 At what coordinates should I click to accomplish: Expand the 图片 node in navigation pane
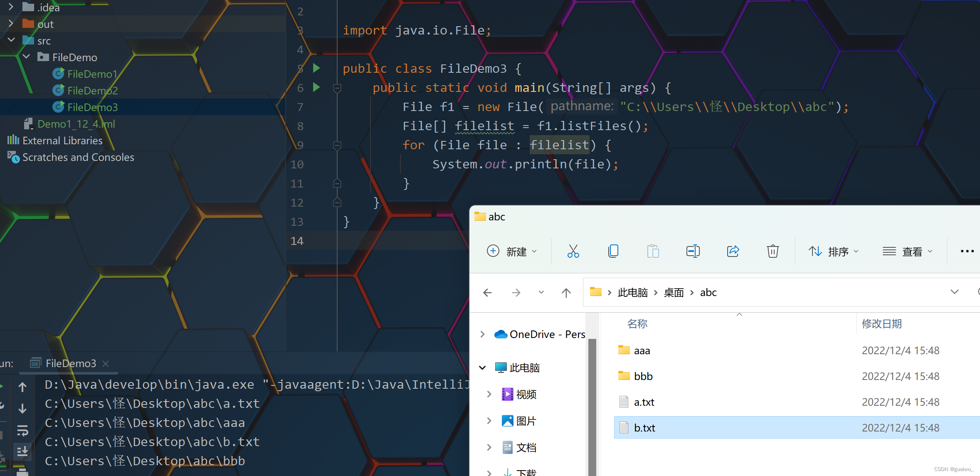coord(489,421)
